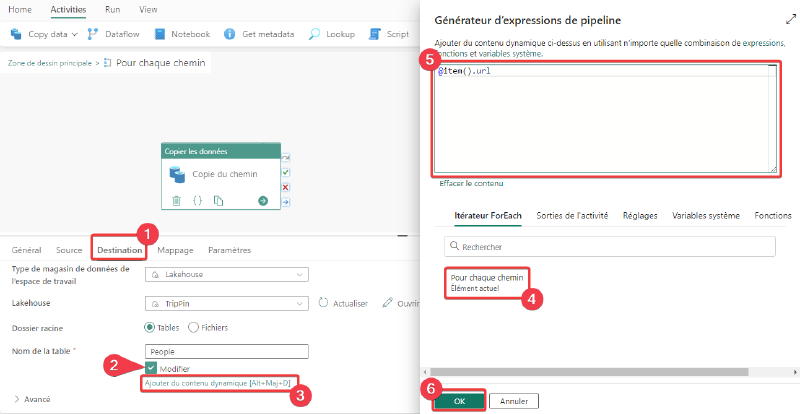Select Pour chaque chemin Élément actuel

coord(487,283)
